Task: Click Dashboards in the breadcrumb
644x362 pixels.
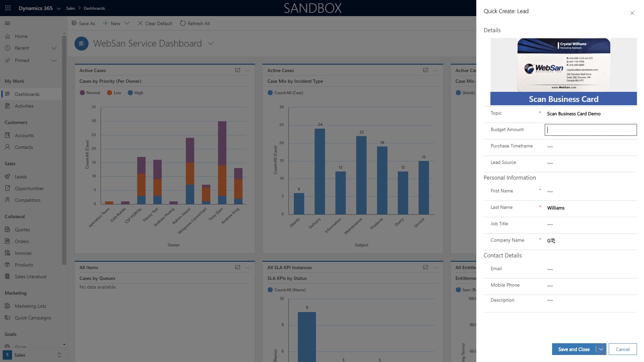Action: (94, 8)
